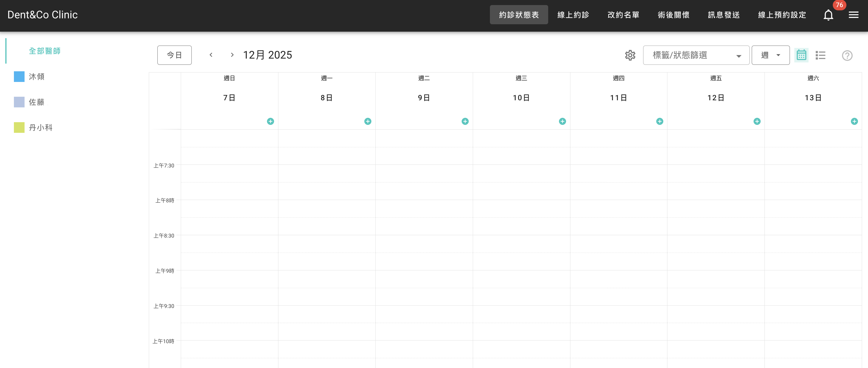Open calendar settings gear
Viewport: 868px width, 368px height.
click(630, 55)
